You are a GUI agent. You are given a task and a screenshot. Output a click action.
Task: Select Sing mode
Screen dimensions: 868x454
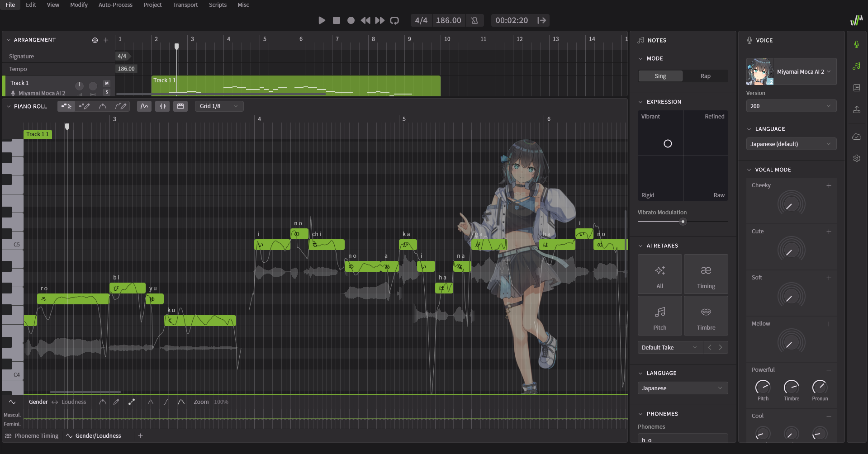click(x=660, y=76)
